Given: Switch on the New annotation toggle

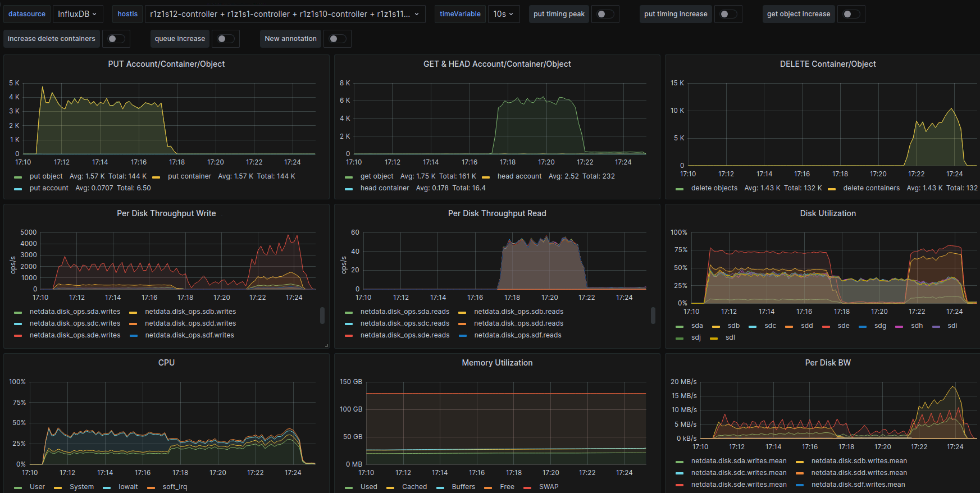Looking at the screenshot, I should coord(337,39).
